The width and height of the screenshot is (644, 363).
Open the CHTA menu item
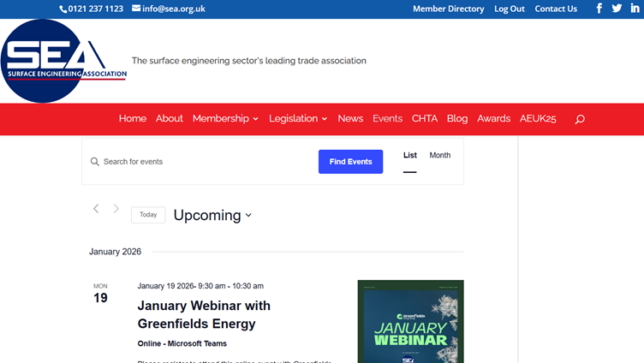pyautogui.click(x=425, y=119)
